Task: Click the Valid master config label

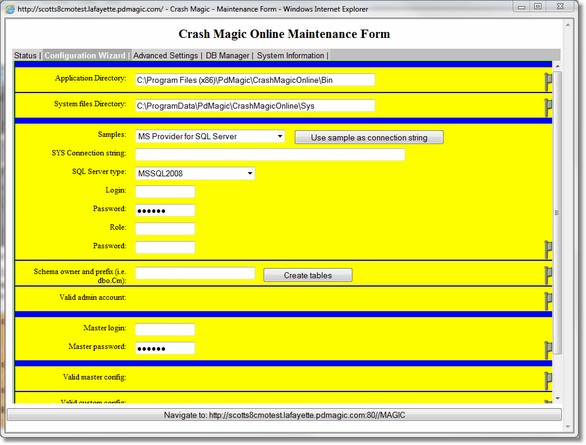Action: 94,377
